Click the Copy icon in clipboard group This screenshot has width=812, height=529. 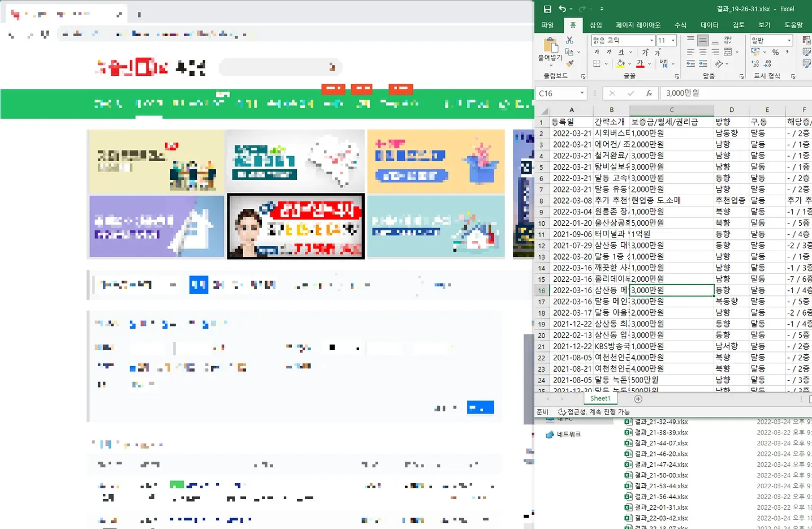[x=569, y=51]
